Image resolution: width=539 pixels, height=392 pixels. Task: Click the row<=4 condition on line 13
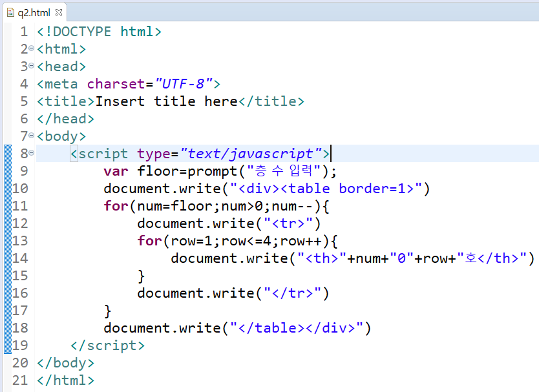246,241
